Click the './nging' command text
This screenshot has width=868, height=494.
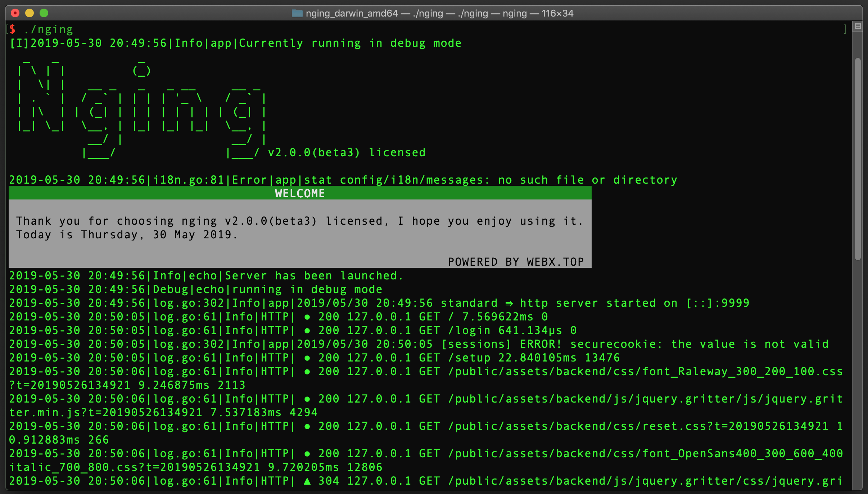click(49, 29)
